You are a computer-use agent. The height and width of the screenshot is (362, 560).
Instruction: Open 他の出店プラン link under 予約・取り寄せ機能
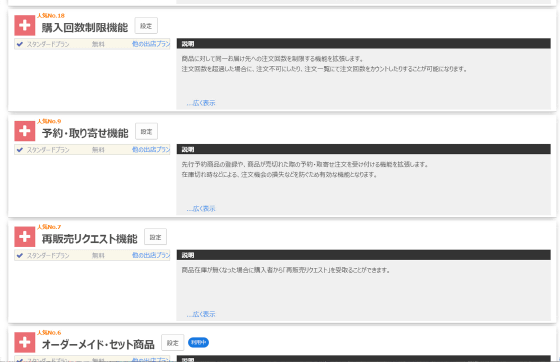[x=151, y=150]
